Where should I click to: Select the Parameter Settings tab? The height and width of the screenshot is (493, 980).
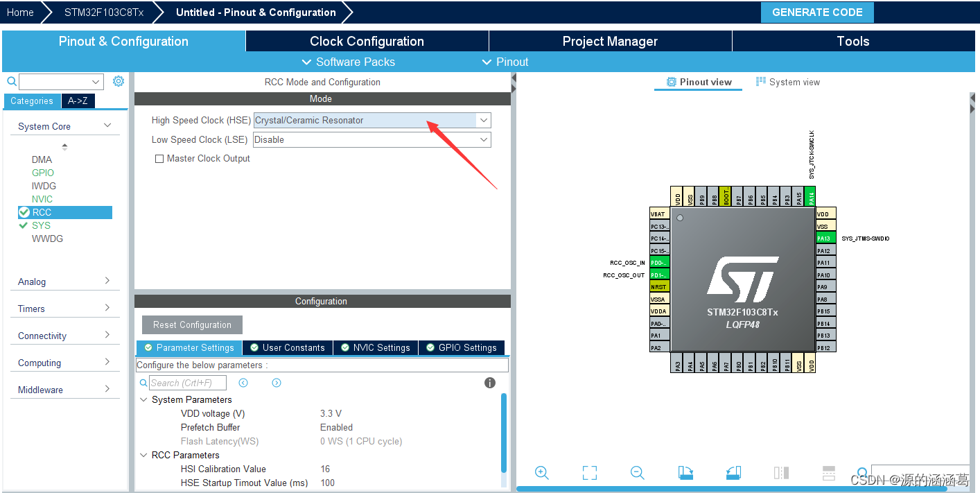coord(189,347)
